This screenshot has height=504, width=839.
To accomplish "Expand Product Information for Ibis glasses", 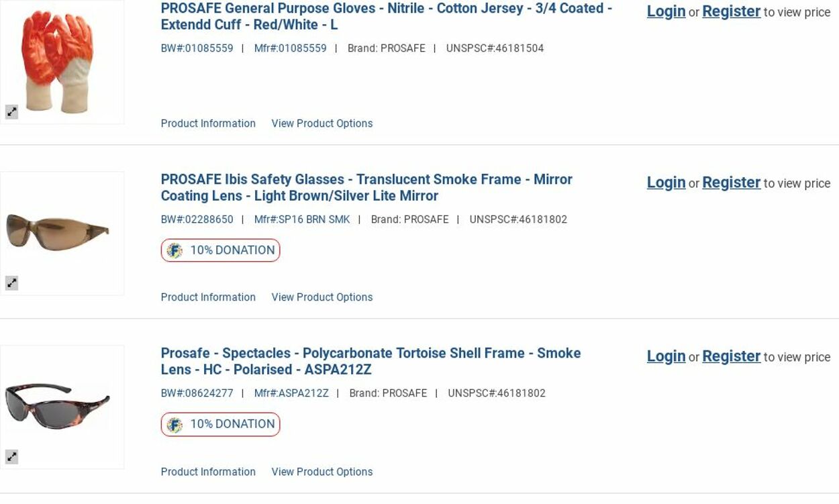I will tap(208, 297).
